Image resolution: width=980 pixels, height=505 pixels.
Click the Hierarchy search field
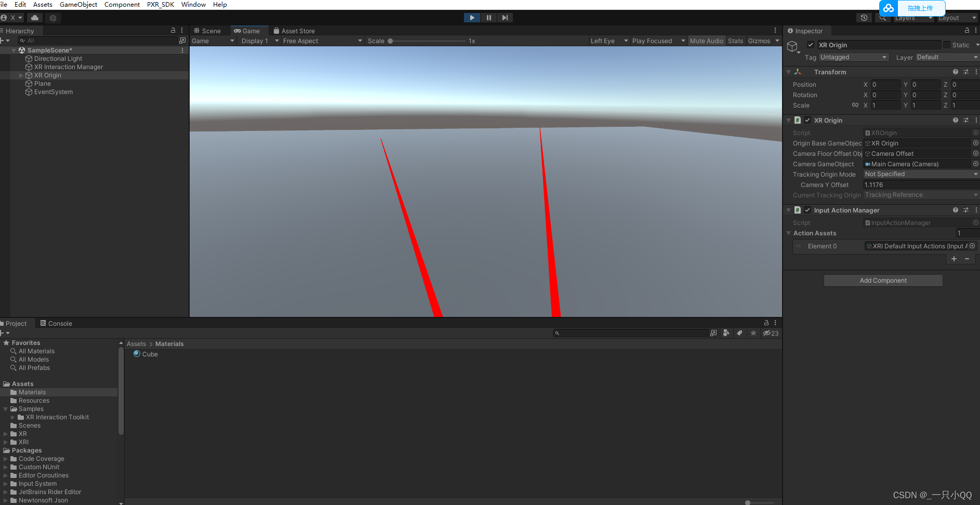click(98, 41)
